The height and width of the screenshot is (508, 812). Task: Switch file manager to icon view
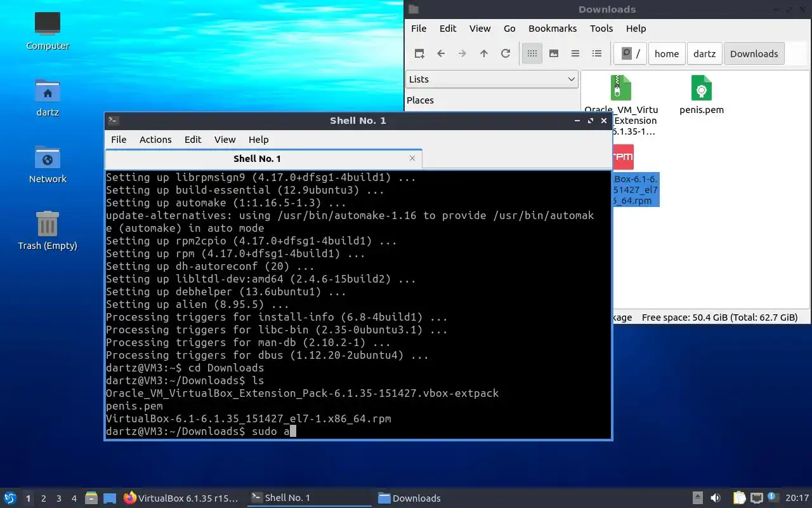(x=532, y=54)
